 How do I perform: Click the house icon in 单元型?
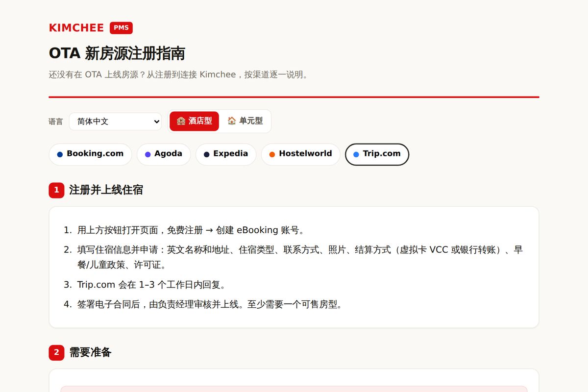[232, 121]
